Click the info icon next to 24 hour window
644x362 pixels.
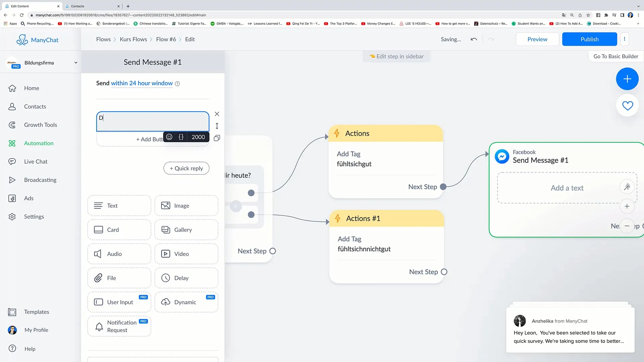(x=177, y=84)
